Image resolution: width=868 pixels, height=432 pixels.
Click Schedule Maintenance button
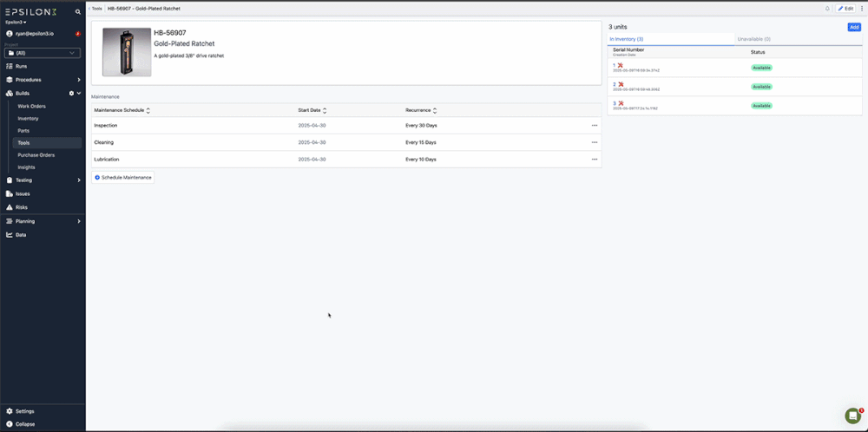123,178
